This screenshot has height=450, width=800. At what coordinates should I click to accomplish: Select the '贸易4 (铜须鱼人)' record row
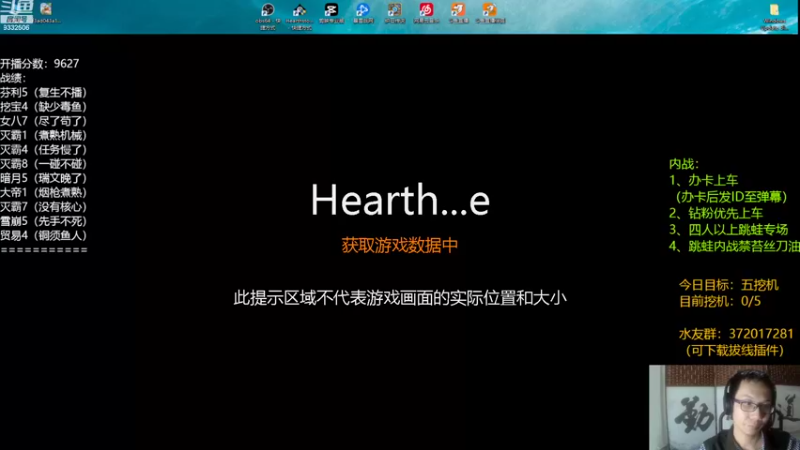(x=44, y=235)
